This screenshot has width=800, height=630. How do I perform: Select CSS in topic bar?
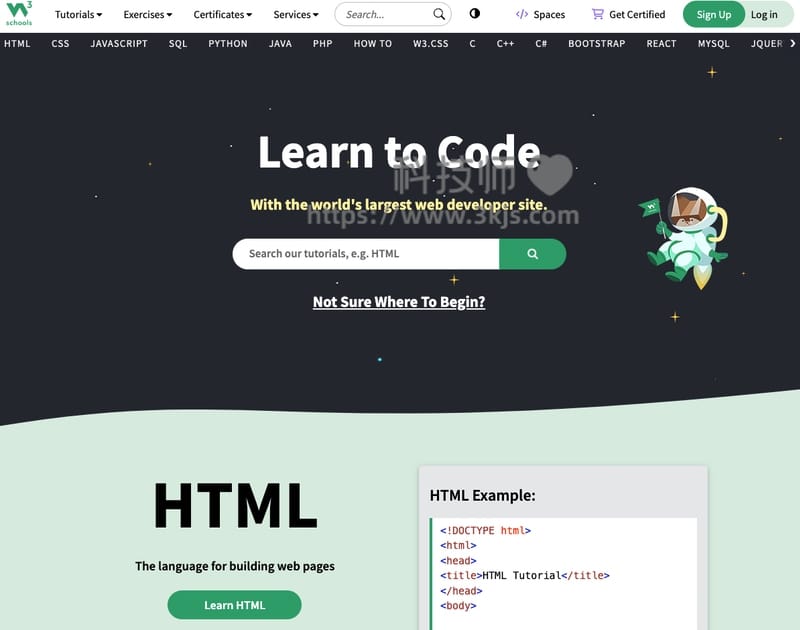click(x=60, y=44)
